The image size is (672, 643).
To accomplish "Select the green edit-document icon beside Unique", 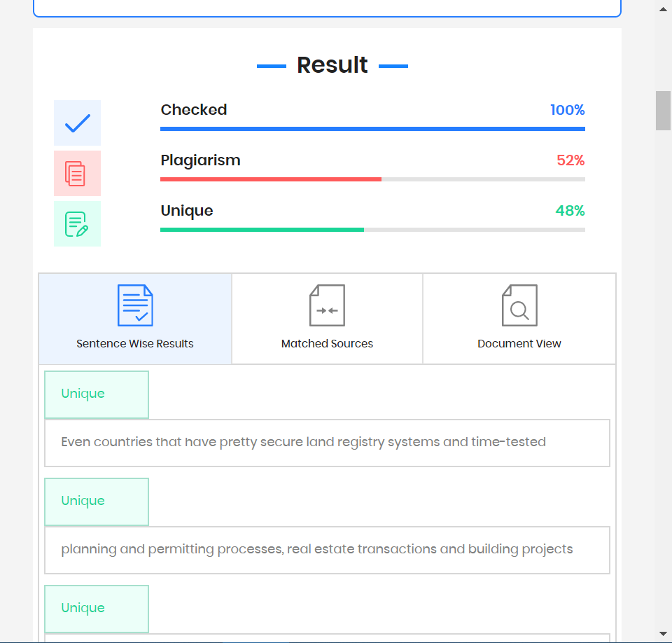I will click(x=77, y=223).
